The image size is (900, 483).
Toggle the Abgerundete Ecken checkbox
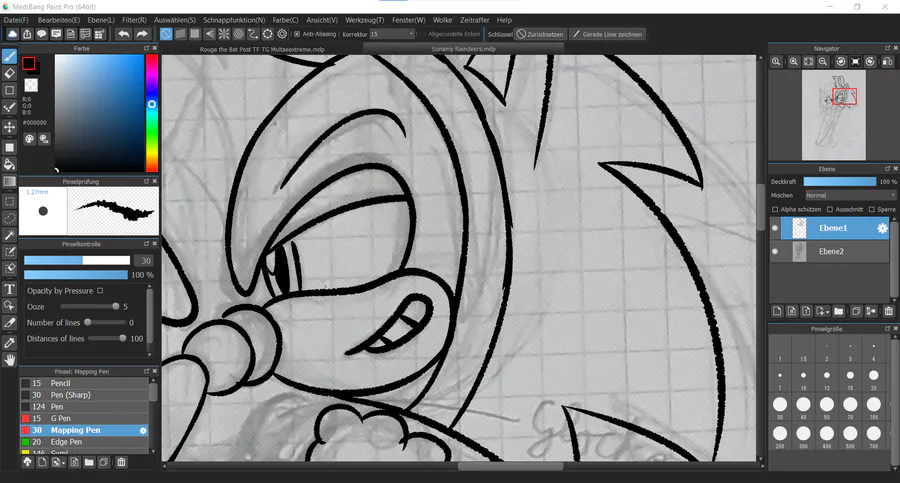pos(422,34)
